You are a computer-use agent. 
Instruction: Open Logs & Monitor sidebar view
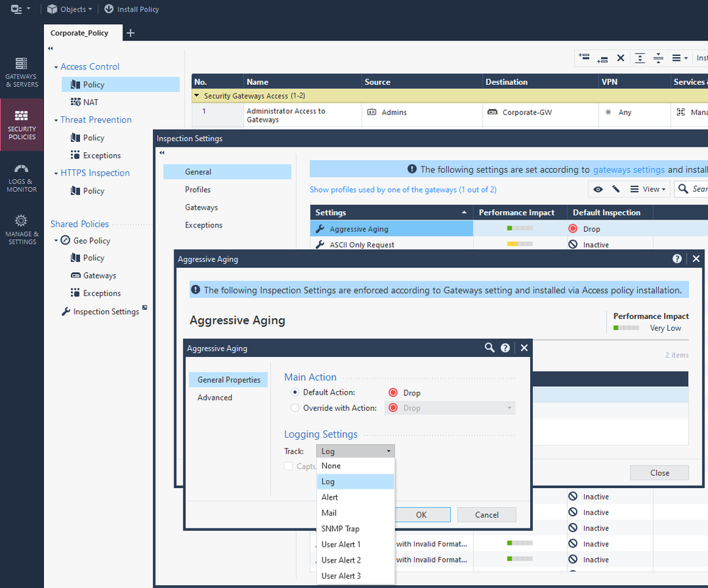[21, 177]
